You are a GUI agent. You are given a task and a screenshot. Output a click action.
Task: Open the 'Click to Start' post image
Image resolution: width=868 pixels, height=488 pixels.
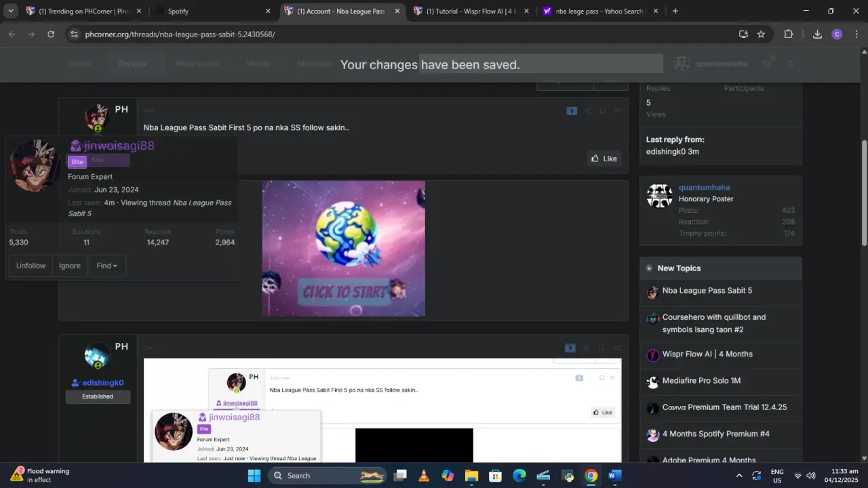(344, 248)
